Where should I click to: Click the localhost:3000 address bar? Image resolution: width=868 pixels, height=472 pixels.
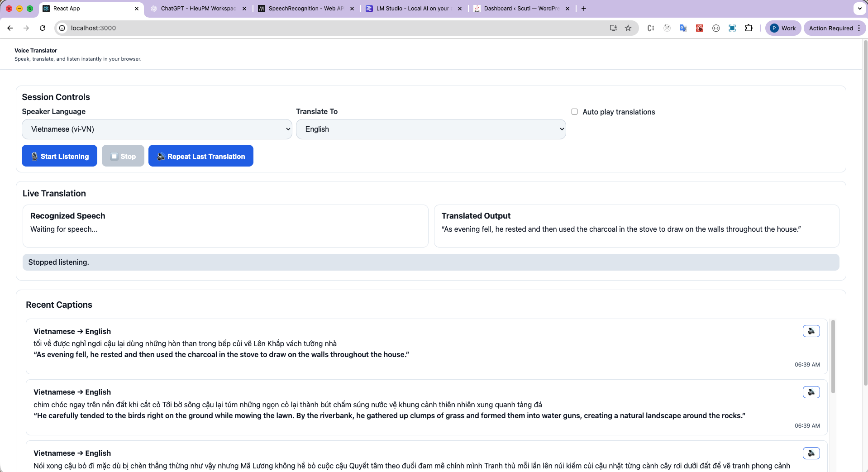(x=317, y=28)
